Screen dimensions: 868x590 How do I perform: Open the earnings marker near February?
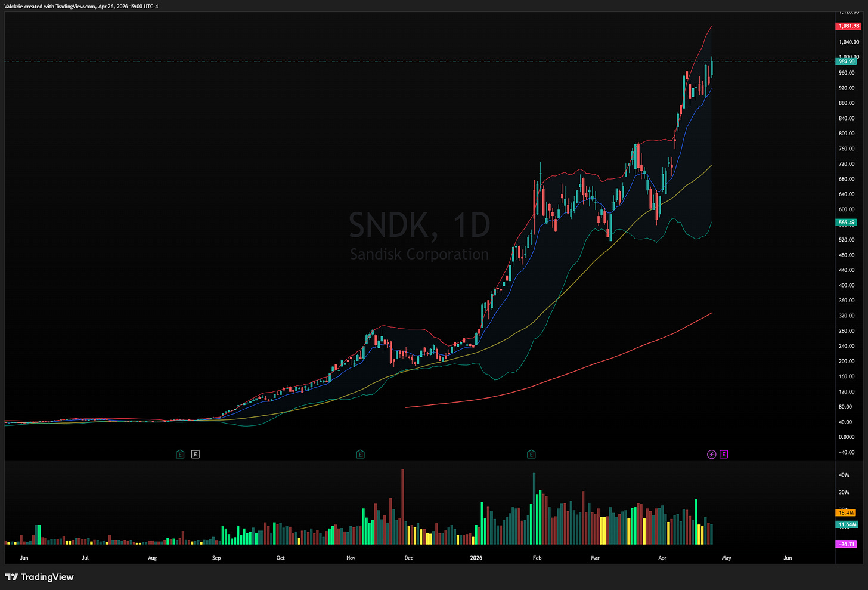tap(531, 455)
